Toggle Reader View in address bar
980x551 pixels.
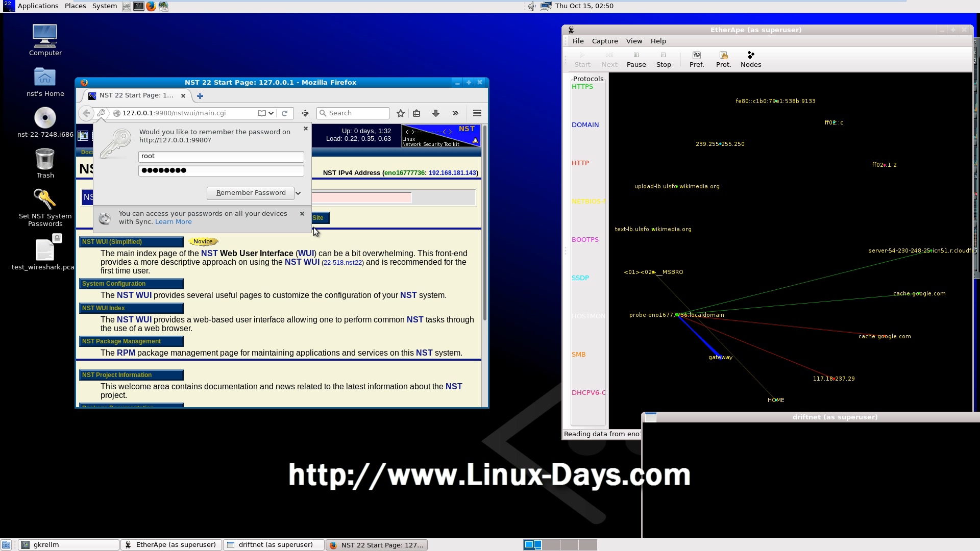261,113
